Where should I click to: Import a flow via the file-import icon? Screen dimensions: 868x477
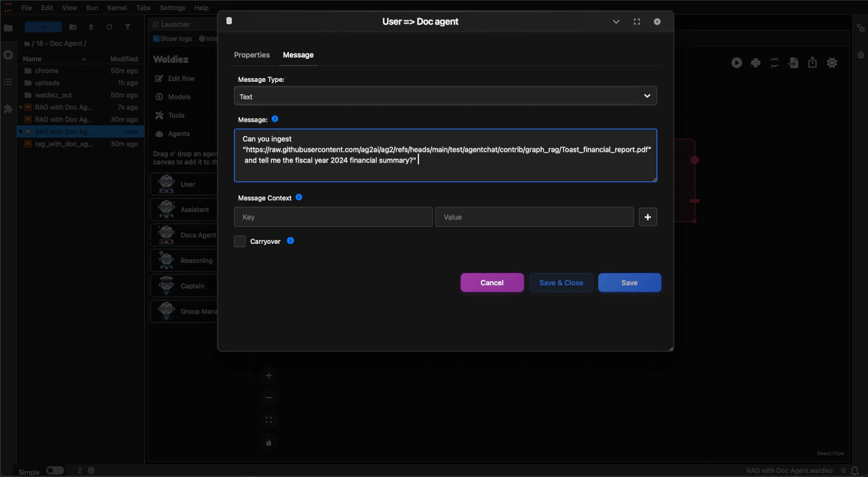793,62
